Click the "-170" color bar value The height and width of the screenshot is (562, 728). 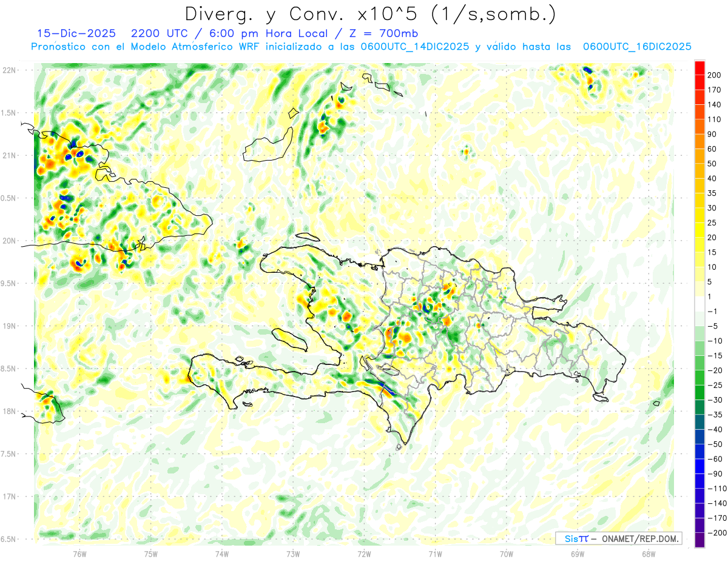[716, 518]
